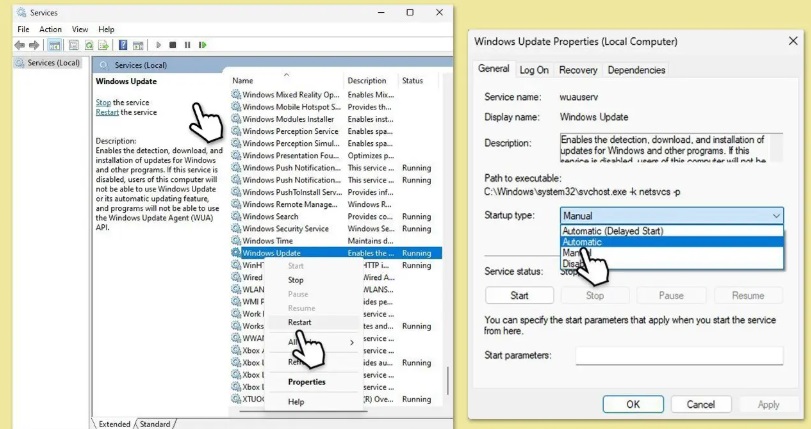Click the Pause Service icon in toolbar
Viewport: 811px width, 429px height.
tap(187, 45)
